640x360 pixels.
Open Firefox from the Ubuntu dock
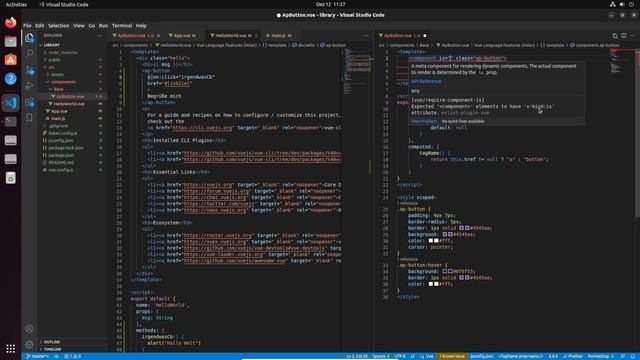(11, 22)
